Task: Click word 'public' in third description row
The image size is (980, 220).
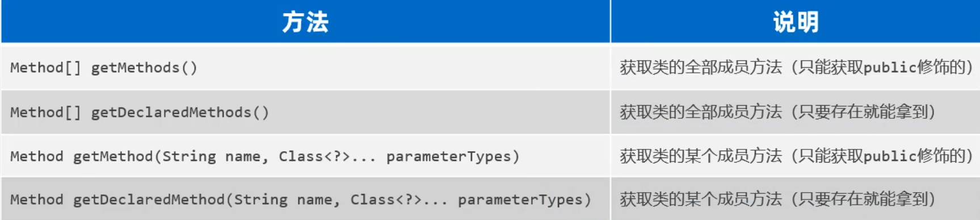Action: click(890, 157)
